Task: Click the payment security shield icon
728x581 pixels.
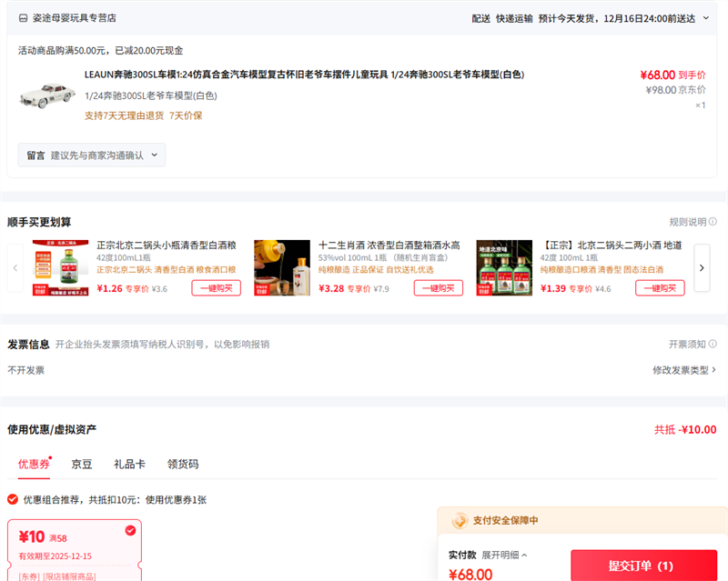Action: point(460,520)
